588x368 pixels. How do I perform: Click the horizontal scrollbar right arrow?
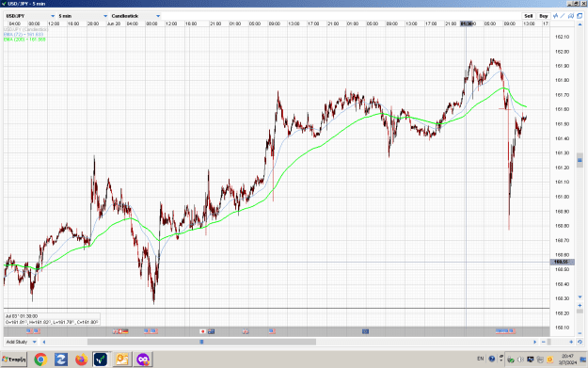pos(534,342)
